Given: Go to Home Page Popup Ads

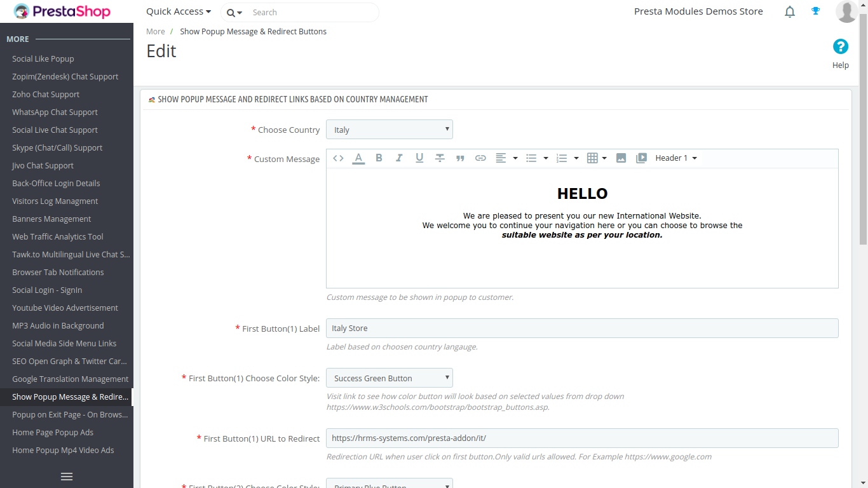Looking at the screenshot, I should [x=53, y=432].
